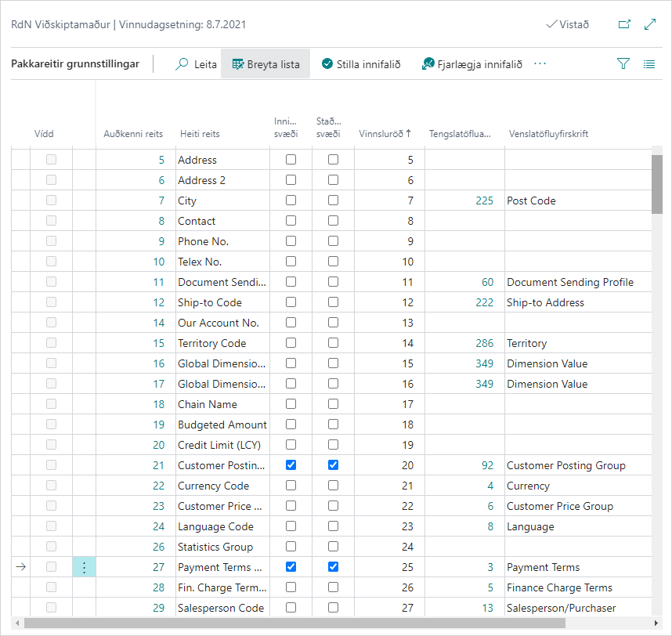Viewport: 672px width, 636px height.
Task: Toggle the list view layout icon
Action: pyautogui.click(x=649, y=64)
